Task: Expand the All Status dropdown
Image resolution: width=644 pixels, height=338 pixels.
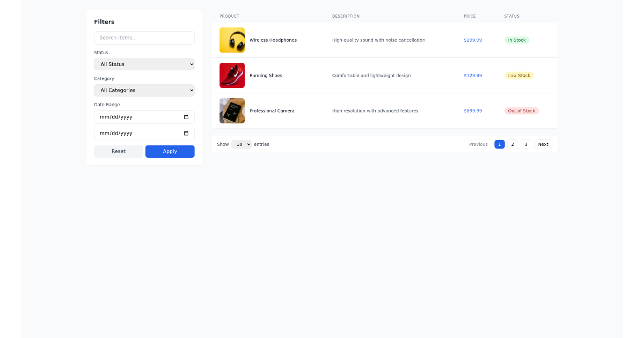Action: [x=144, y=64]
